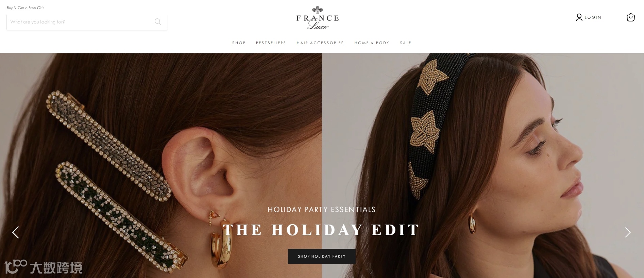The height and width of the screenshot is (278, 644).
Task: Click the France Luxe logo
Action: [318, 18]
